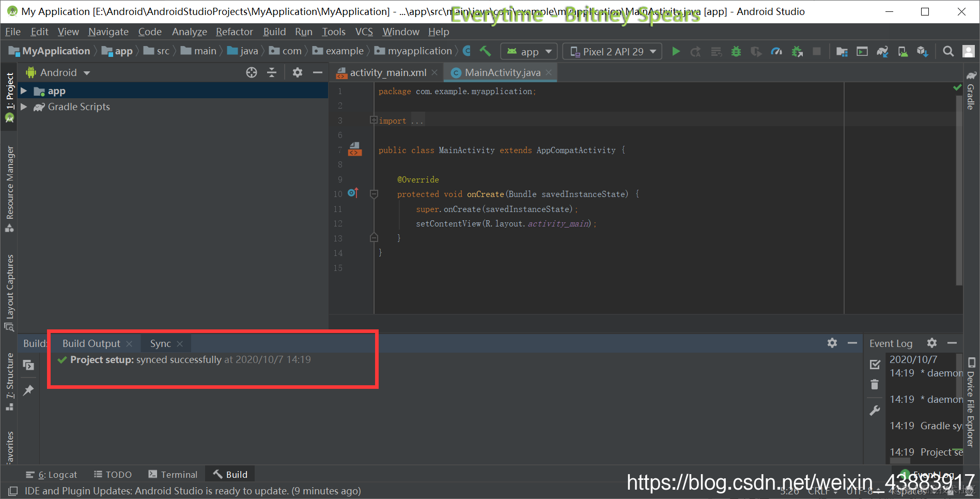Pin the Build tab with pin icon

click(x=28, y=390)
